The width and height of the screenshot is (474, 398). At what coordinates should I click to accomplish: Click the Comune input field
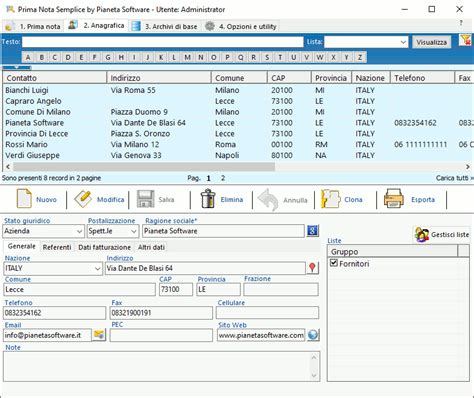pyautogui.click(x=79, y=289)
